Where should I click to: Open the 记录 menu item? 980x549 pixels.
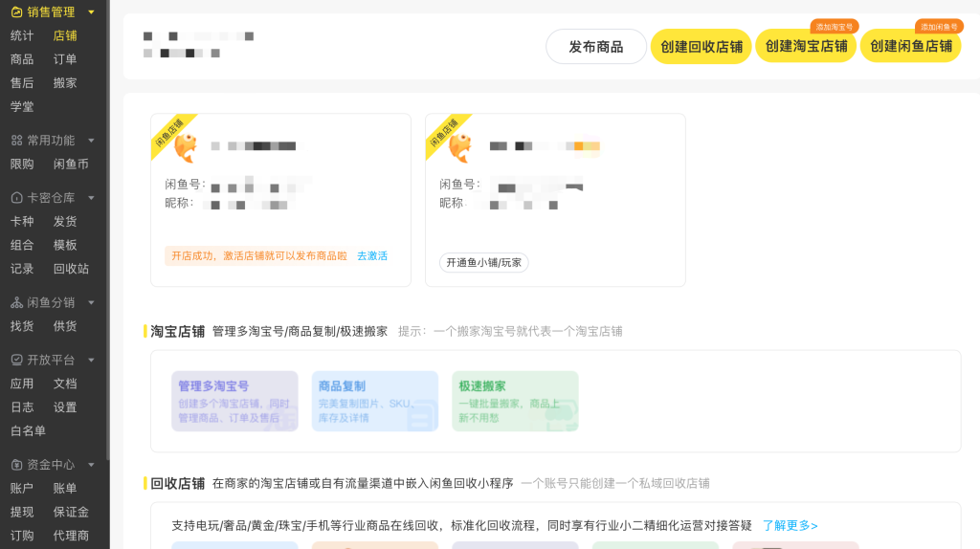click(22, 269)
